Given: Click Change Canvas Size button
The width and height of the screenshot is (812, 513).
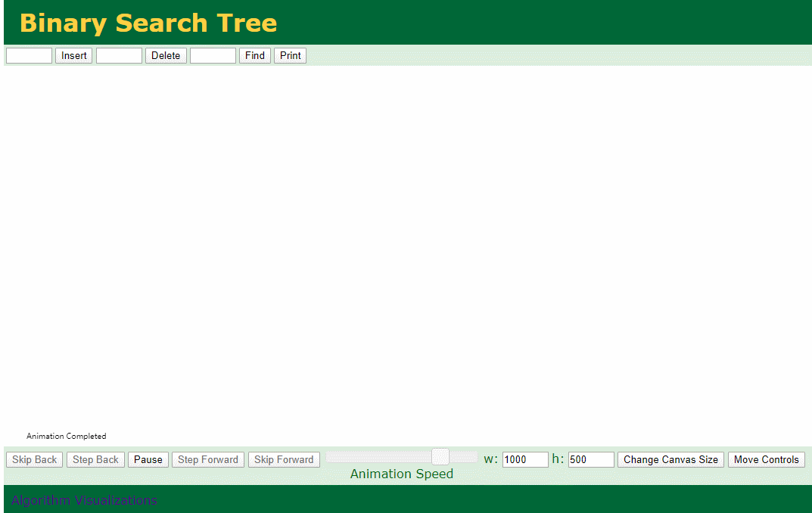Looking at the screenshot, I should pos(670,460).
